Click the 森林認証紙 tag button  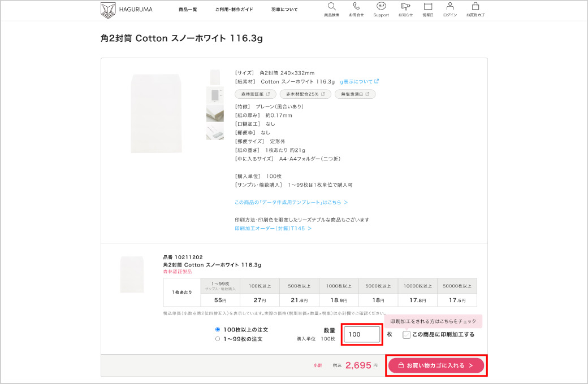point(255,94)
